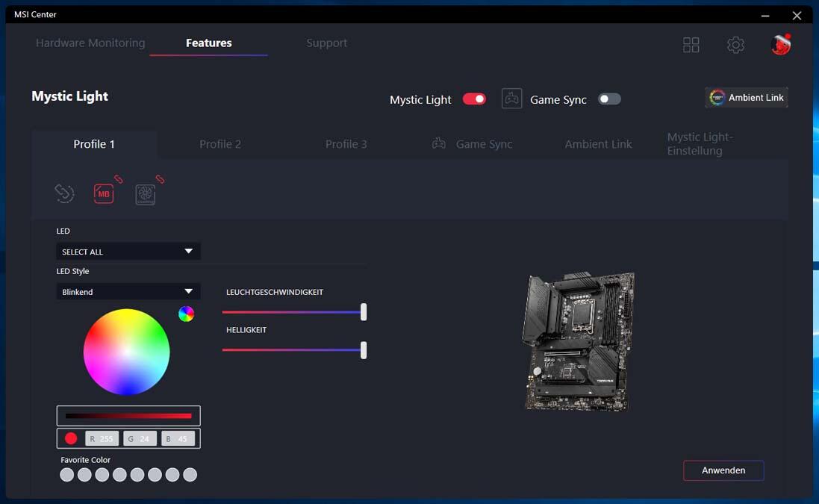Open the Support tab
The image size is (819, 504).
click(326, 43)
